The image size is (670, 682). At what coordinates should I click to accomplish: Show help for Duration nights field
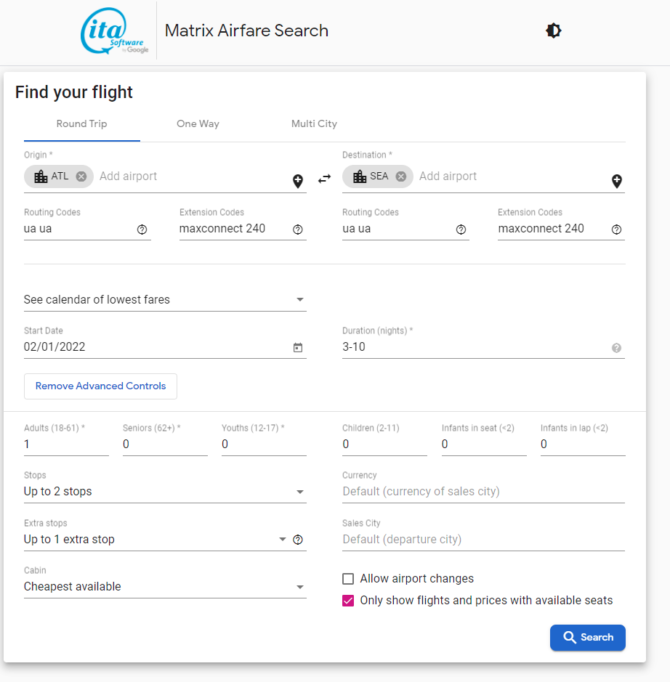(616, 348)
